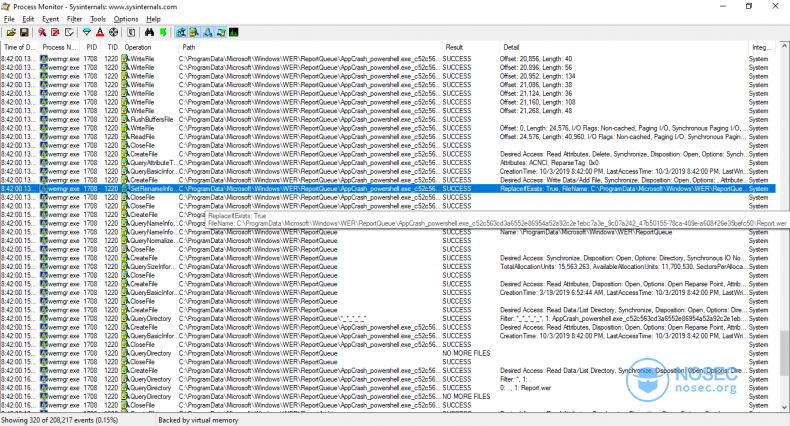This screenshot has width=790, height=426.
Task: Click detail 'Offset: 21,268, Length: 48'
Action: point(536,110)
